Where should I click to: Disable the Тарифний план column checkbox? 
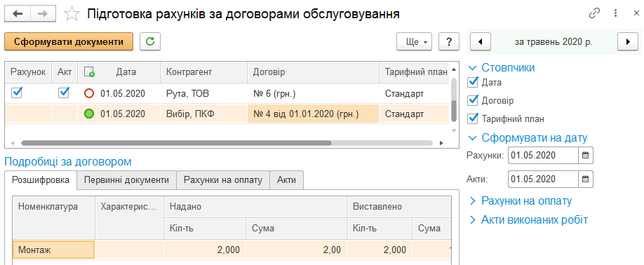pyautogui.click(x=473, y=119)
